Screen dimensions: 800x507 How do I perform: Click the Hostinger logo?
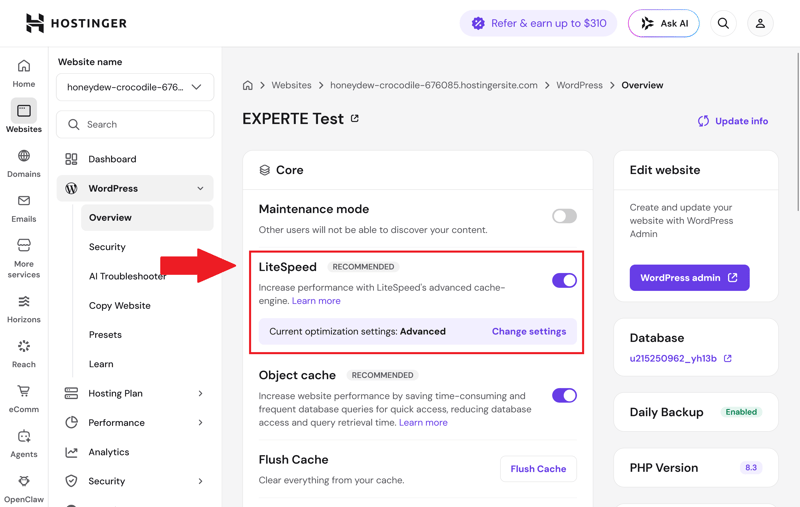point(76,23)
